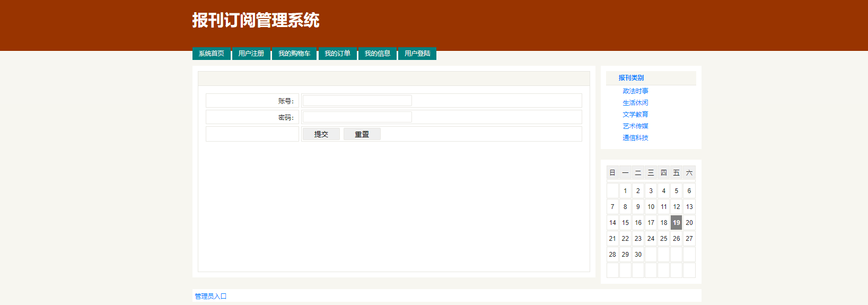Select calendar day 23
Screen dimensions: 868x305
[638, 239]
